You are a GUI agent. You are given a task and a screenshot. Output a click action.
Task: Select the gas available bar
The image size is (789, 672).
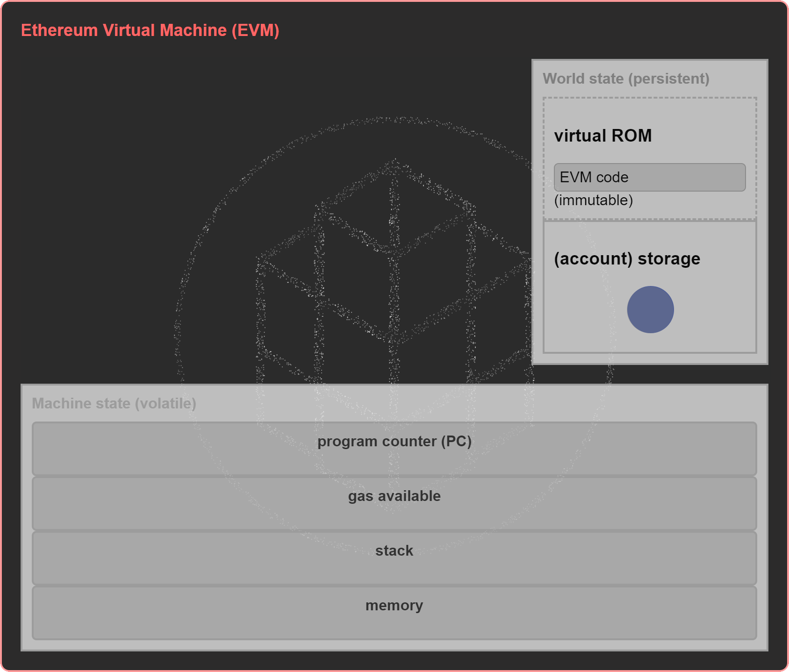click(394, 503)
